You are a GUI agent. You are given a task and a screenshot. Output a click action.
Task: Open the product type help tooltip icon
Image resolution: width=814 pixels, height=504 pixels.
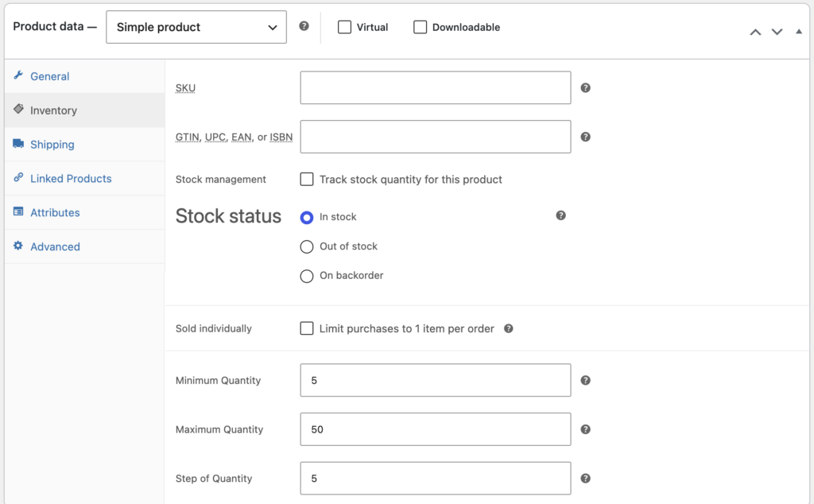tap(304, 26)
